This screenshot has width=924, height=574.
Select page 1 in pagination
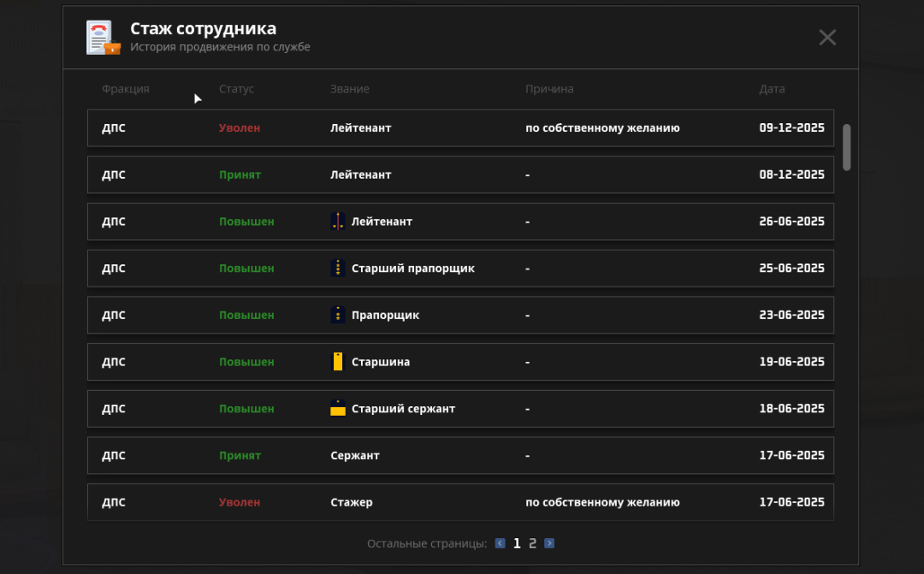(517, 543)
